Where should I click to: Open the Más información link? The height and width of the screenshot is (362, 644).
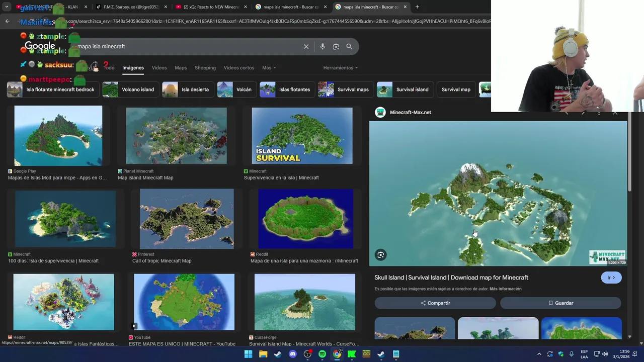(x=505, y=289)
